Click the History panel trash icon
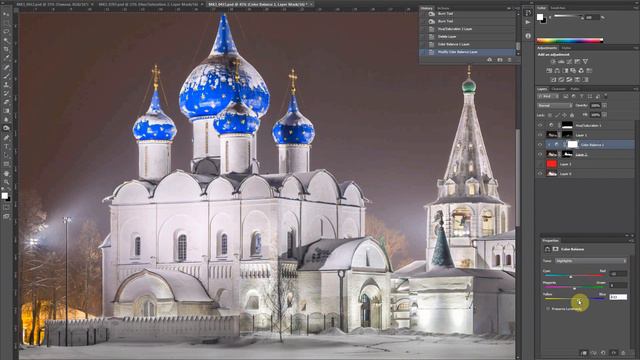Screen dimensions: 640x360 (509, 60)
